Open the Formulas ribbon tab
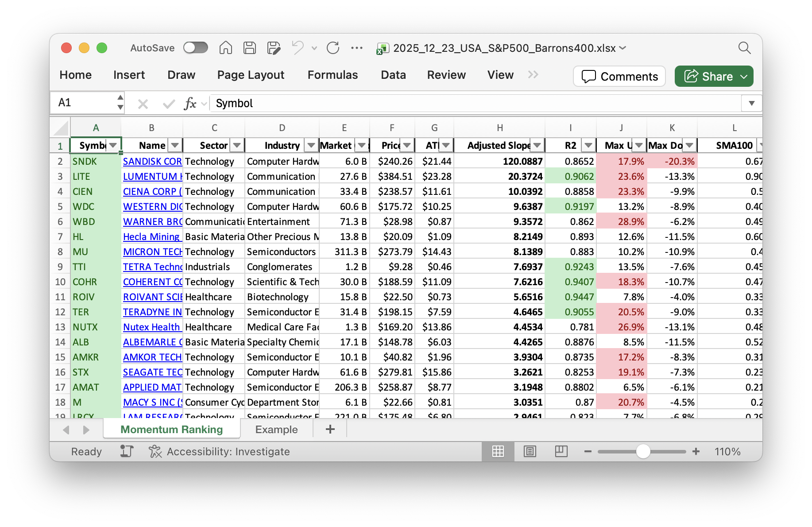The width and height of the screenshot is (812, 527). coord(333,75)
